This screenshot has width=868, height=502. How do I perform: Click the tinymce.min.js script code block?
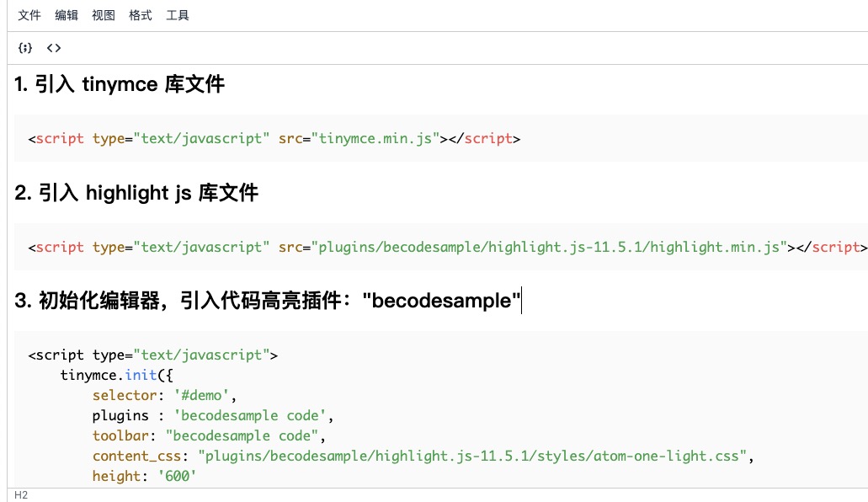[274, 138]
